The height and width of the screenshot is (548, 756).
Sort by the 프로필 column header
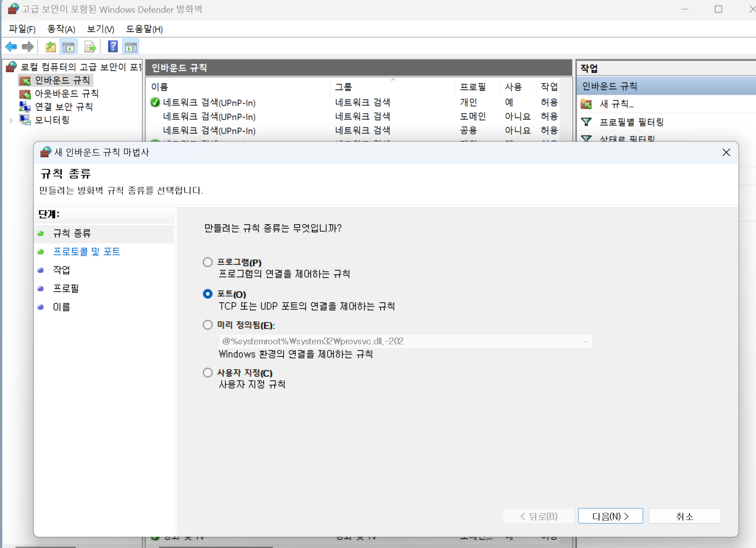point(478,86)
